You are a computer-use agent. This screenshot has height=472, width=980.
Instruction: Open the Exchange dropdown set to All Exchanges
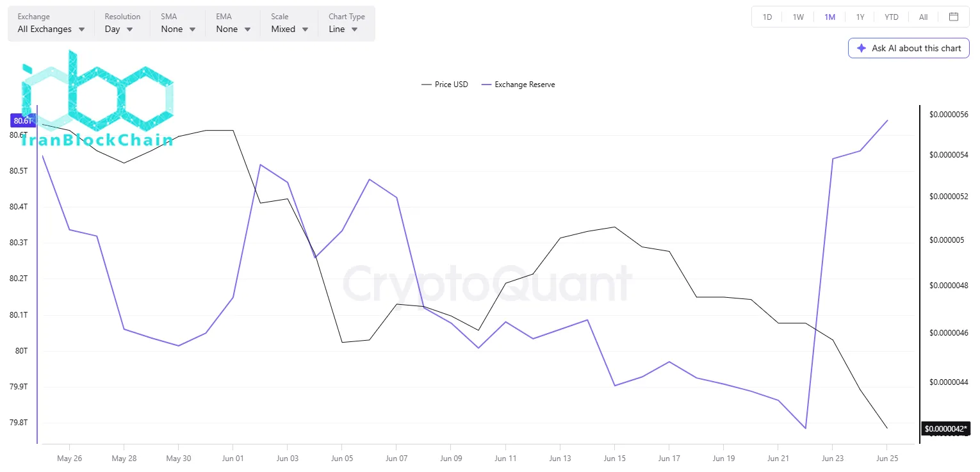click(51, 23)
